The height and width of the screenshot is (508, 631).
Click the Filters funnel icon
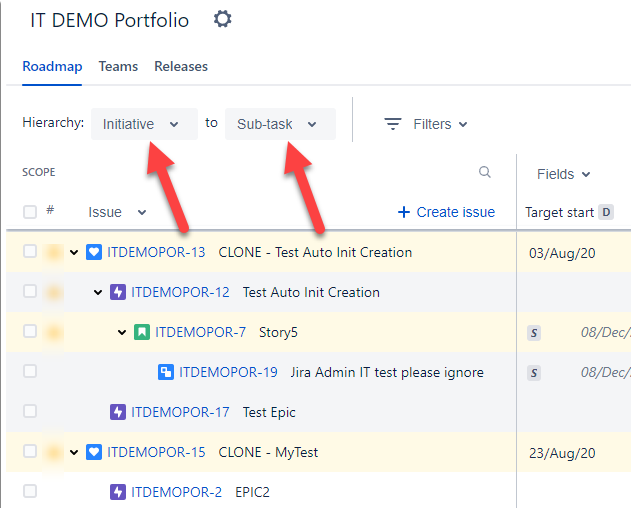pos(393,124)
